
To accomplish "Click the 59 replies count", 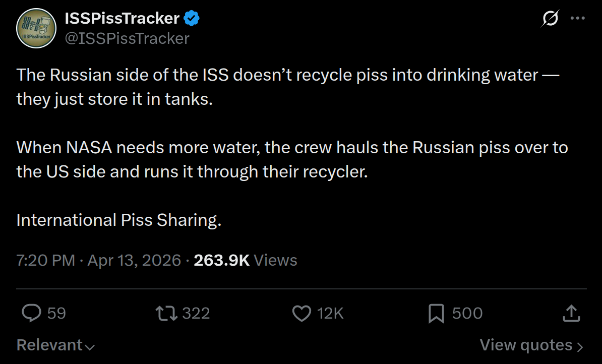I will click(x=56, y=314).
